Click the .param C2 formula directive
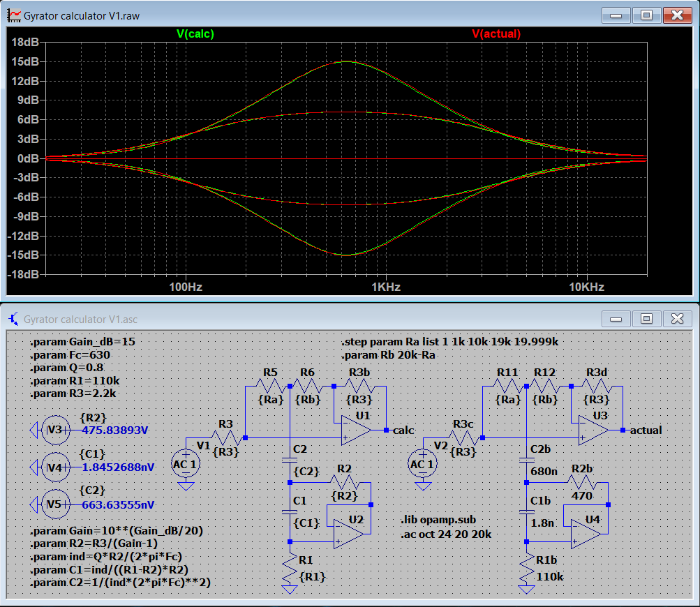Viewport: 700px width, 607px height. [120, 583]
